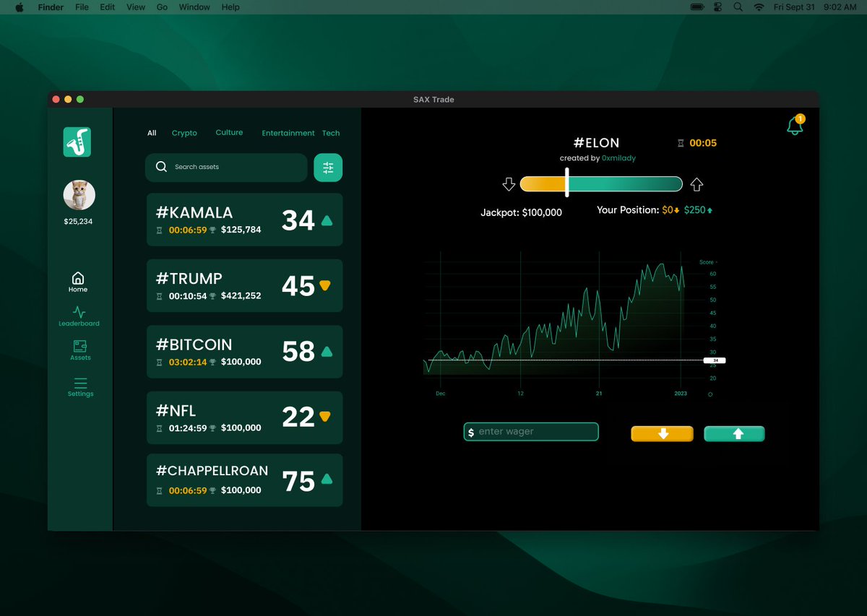Open the File menu
The width and height of the screenshot is (867, 616).
click(x=82, y=7)
